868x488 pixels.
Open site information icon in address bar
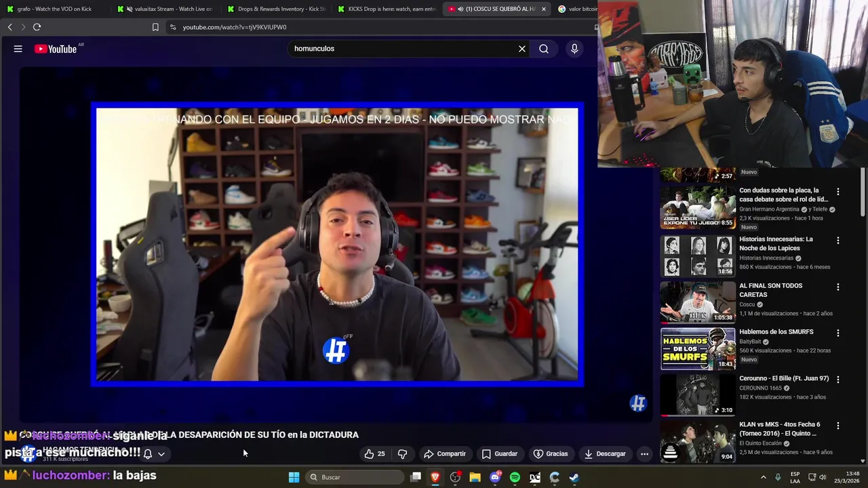tap(173, 27)
